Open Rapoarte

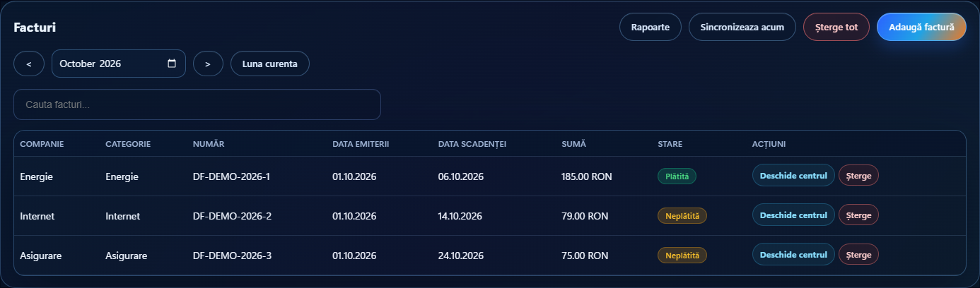tap(651, 28)
